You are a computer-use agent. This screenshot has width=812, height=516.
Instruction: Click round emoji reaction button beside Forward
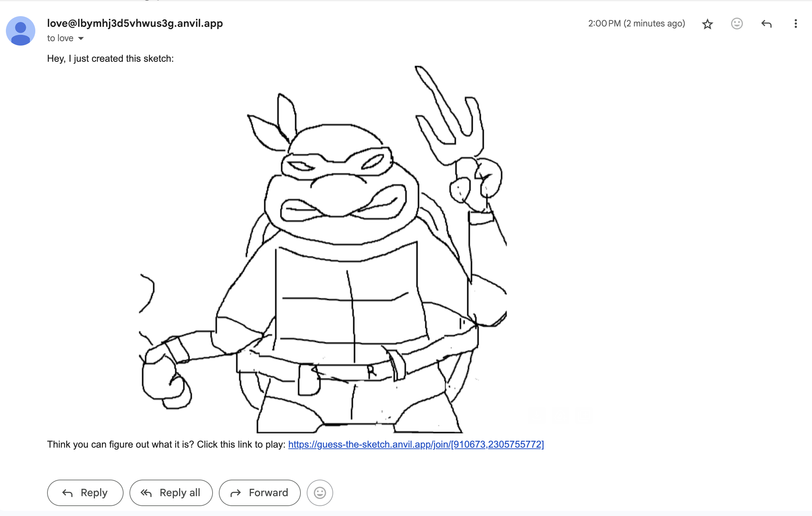click(x=320, y=493)
